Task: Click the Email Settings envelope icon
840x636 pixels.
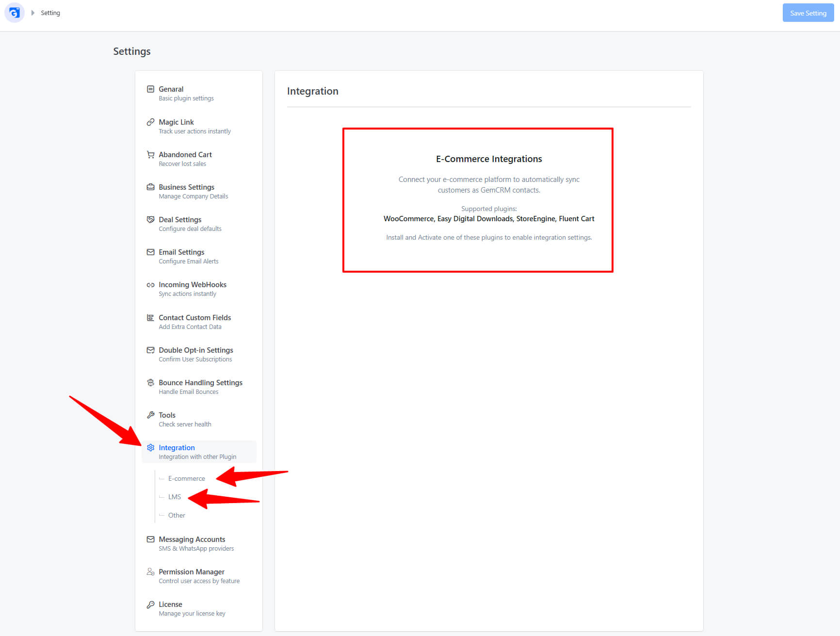Action: point(150,252)
